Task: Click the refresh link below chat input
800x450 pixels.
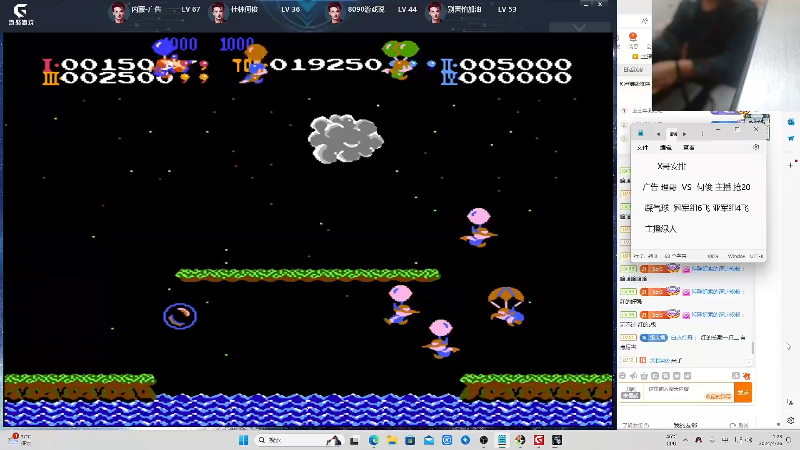Action: pos(739,425)
